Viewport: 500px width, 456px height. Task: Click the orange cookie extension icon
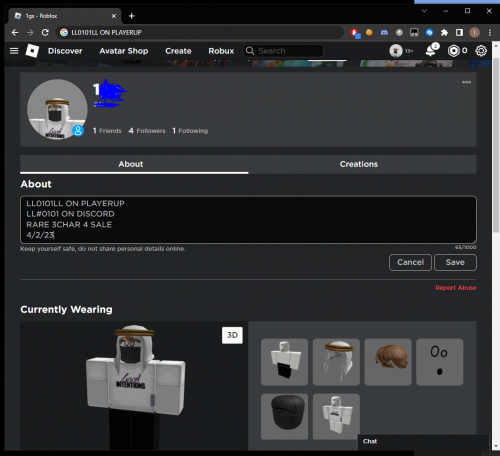pos(369,32)
